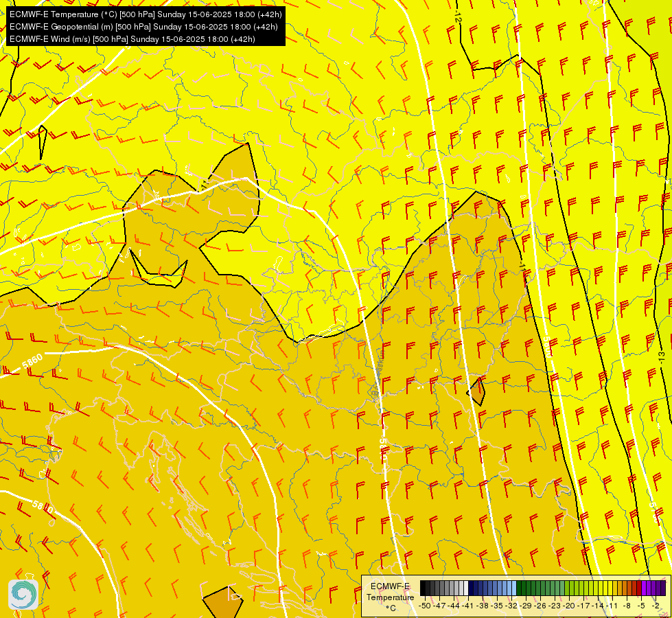
Task: Click the -26 label on the temperature scale
Action: click(x=540, y=606)
